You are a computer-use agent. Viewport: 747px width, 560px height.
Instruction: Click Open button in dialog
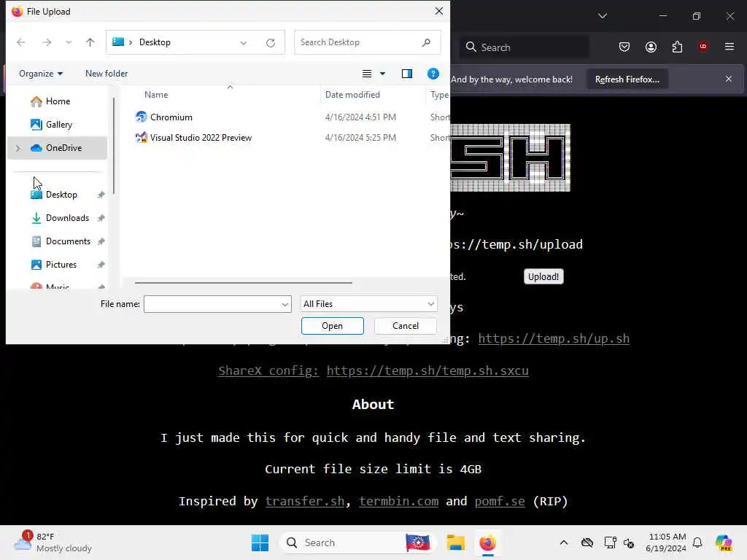click(332, 326)
